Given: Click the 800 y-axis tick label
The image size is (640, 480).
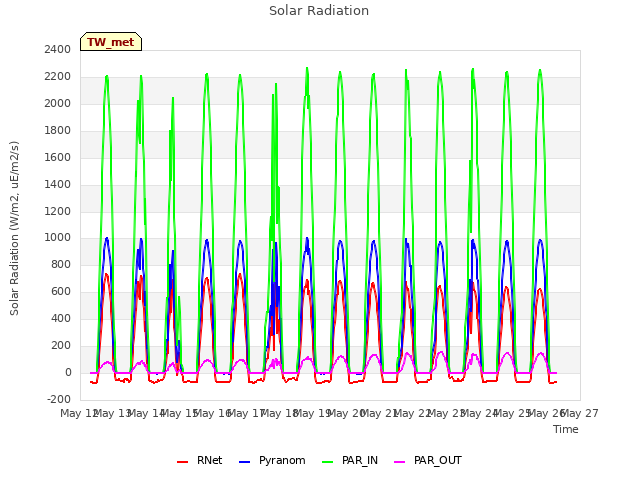Looking at the screenshot, I should click(x=61, y=264).
